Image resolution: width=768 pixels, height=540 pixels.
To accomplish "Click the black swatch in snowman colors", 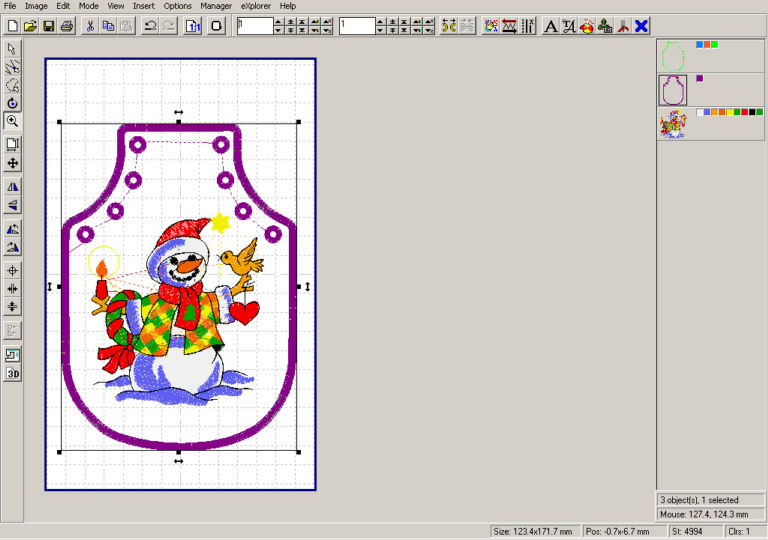I will click(x=752, y=112).
